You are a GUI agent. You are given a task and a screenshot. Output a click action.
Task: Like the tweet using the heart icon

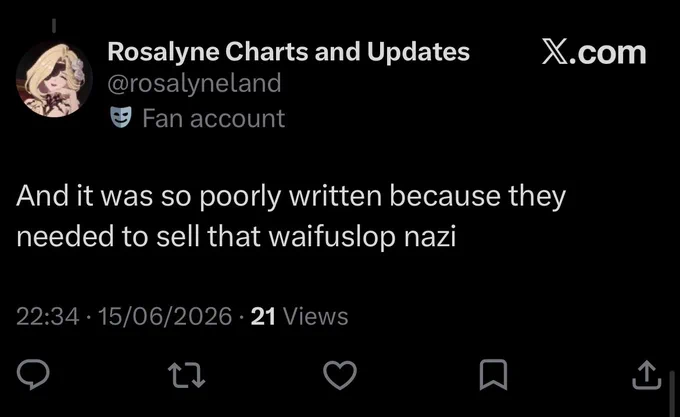tap(340, 375)
